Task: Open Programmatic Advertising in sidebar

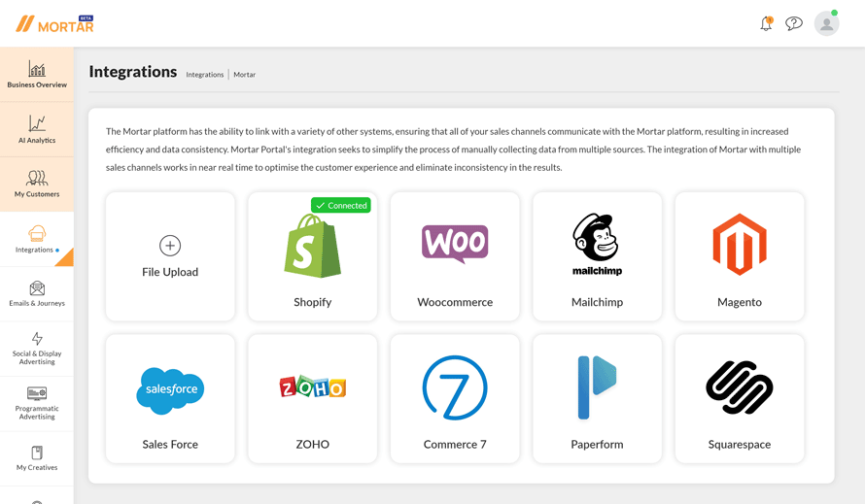Action: (x=37, y=404)
